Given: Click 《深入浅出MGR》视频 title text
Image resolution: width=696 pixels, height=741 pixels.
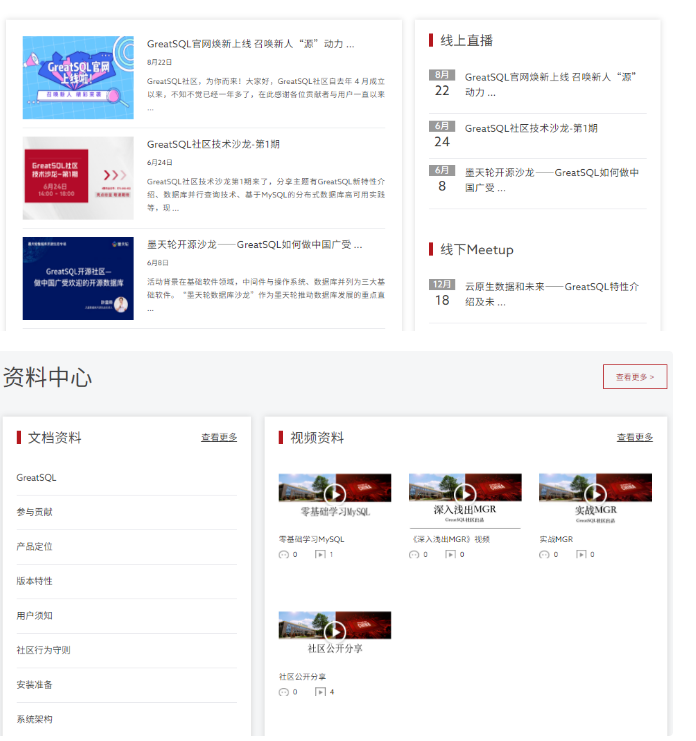Looking at the screenshot, I should (449, 539).
